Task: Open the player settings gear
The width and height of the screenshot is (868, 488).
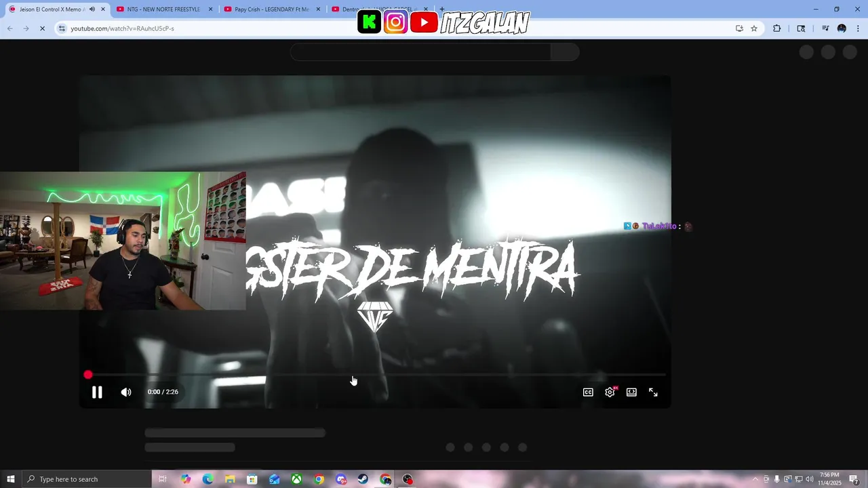Action: 610,392
